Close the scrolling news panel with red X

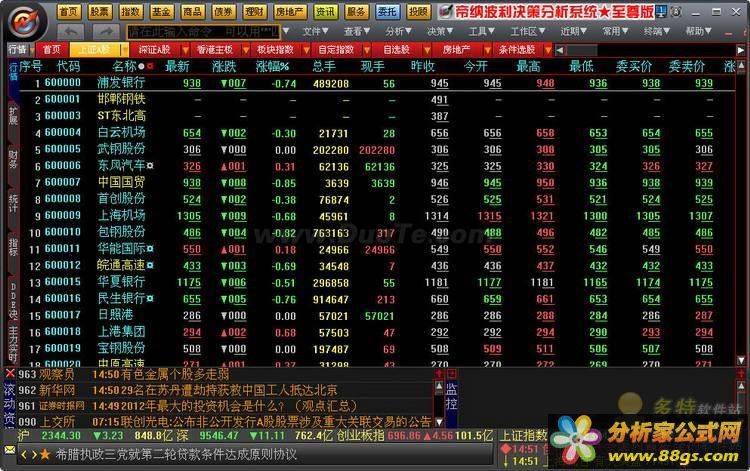10,373
